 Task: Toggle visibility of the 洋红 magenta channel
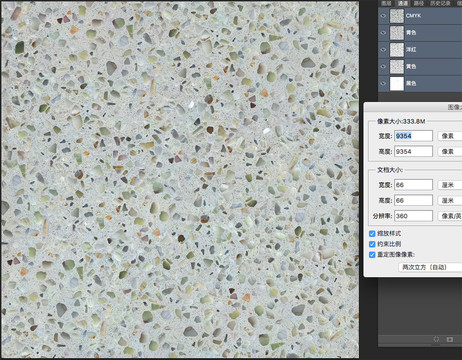[x=383, y=50]
